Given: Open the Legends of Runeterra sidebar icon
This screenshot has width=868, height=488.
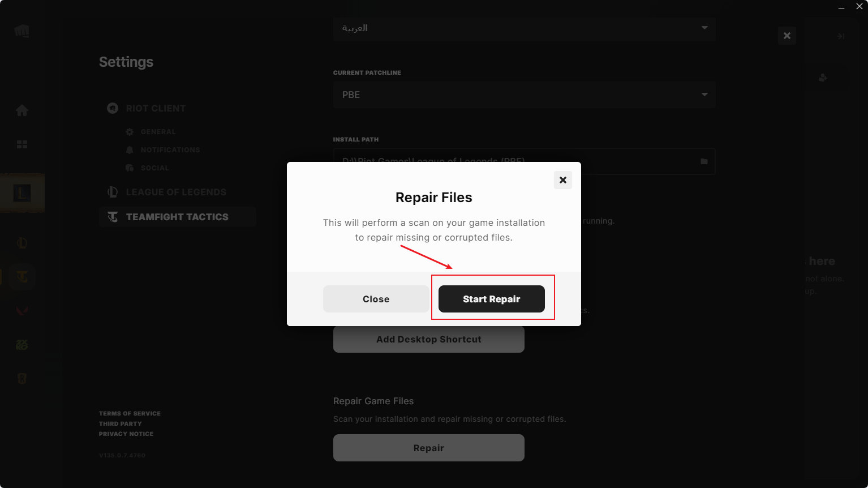Looking at the screenshot, I should (22, 378).
